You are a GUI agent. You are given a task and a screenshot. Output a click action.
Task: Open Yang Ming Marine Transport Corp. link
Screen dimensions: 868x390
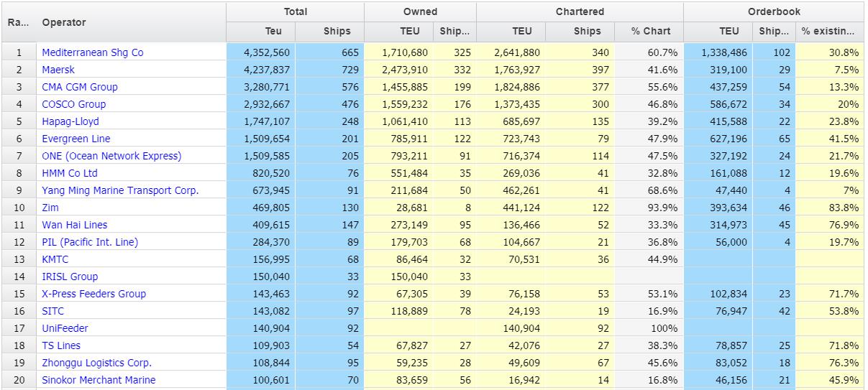point(120,190)
